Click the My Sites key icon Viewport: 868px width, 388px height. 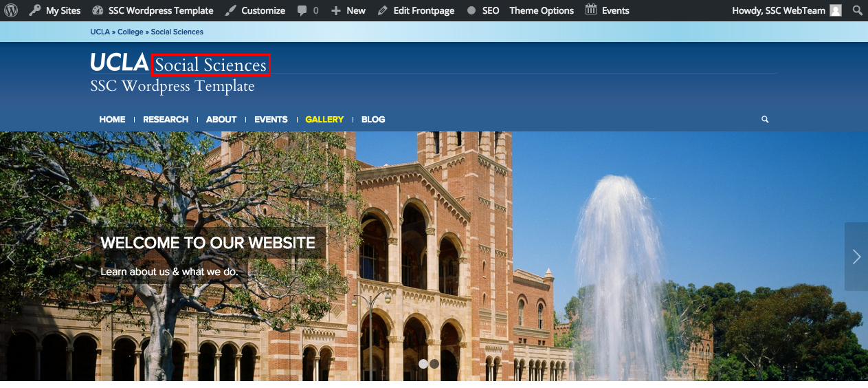click(34, 10)
